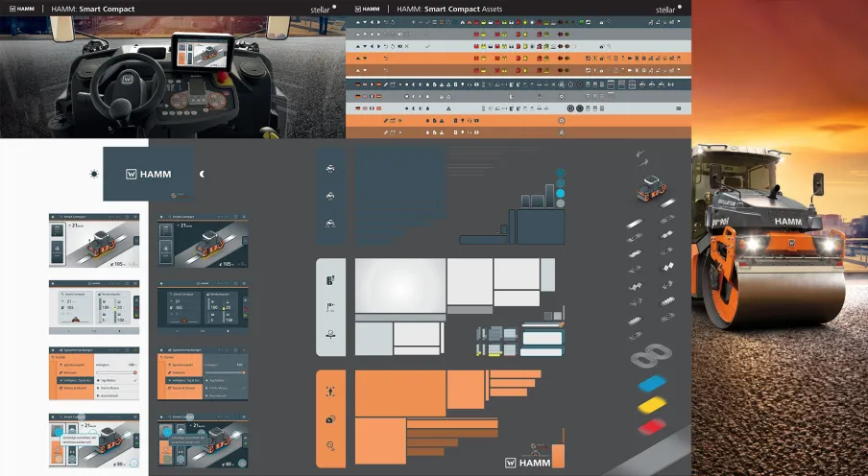Pick the yellow paint swatch

(652, 405)
